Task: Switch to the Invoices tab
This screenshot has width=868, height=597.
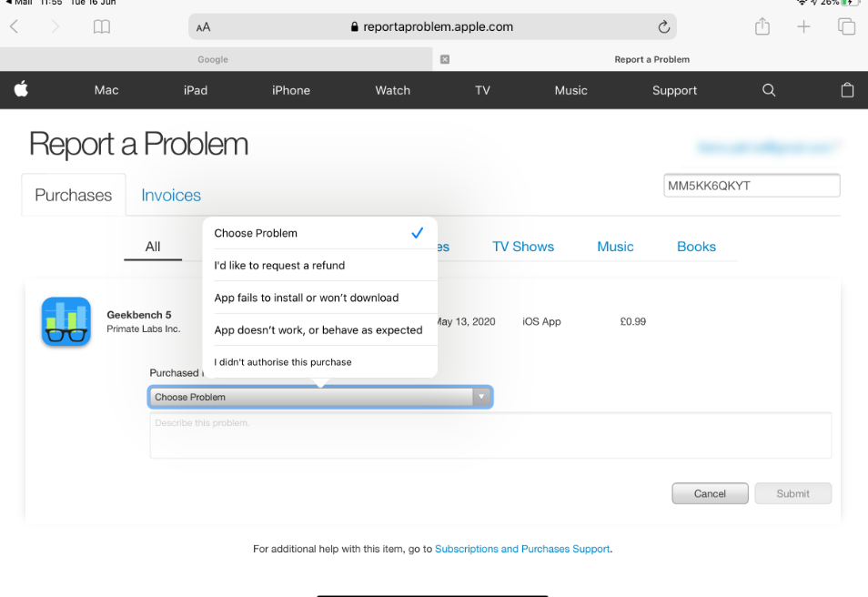Action: (170, 195)
